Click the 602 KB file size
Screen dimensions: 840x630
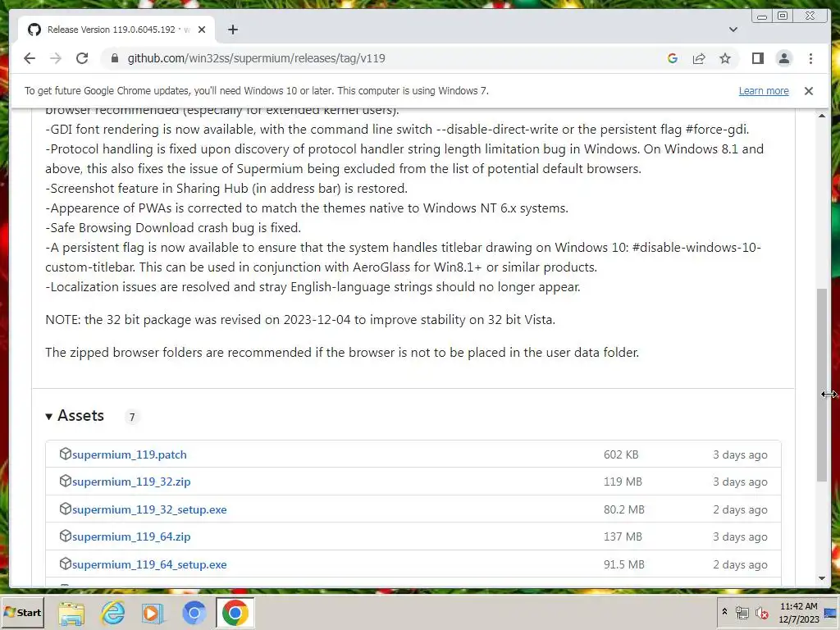click(x=621, y=454)
